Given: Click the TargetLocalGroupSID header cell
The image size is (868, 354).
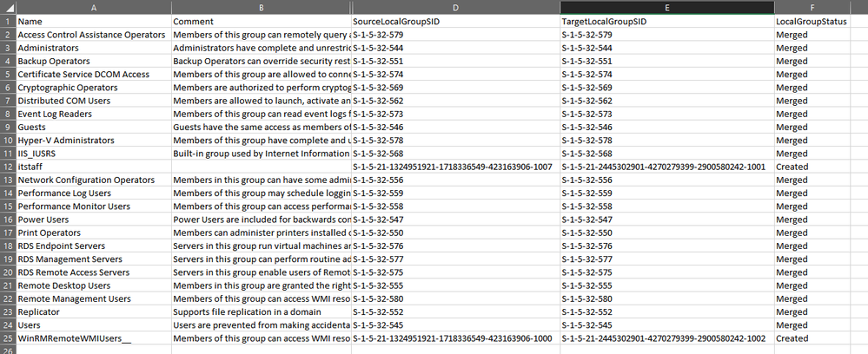Looking at the screenshot, I should (667, 21).
